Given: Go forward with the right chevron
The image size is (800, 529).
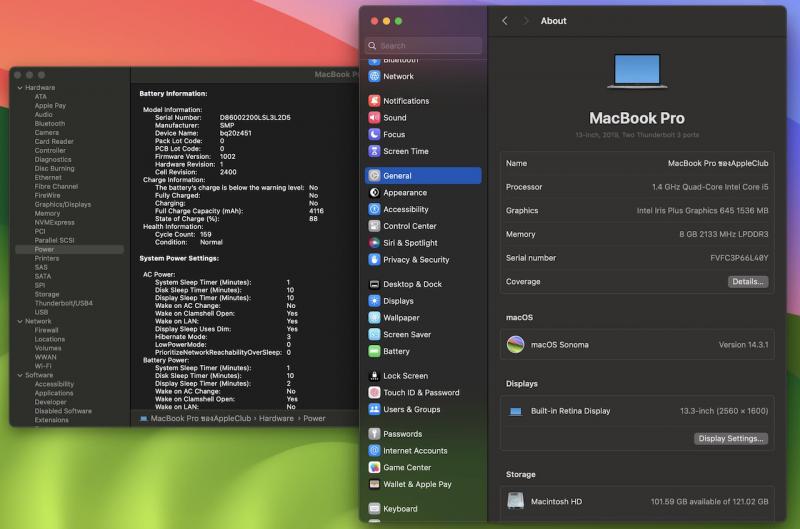Looking at the screenshot, I should pyautogui.click(x=525, y=21).
